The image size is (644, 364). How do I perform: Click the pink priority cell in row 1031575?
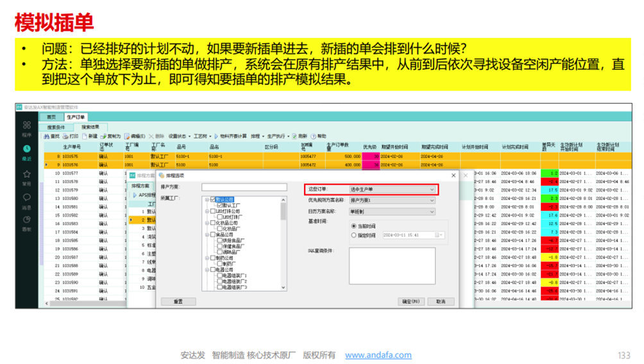(x=371, y=156)
